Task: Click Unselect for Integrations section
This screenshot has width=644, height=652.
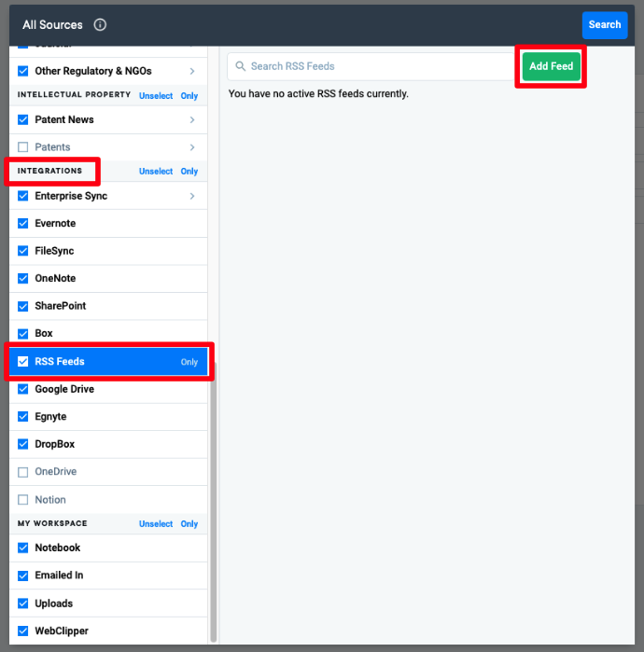Action: pos(156,172)
